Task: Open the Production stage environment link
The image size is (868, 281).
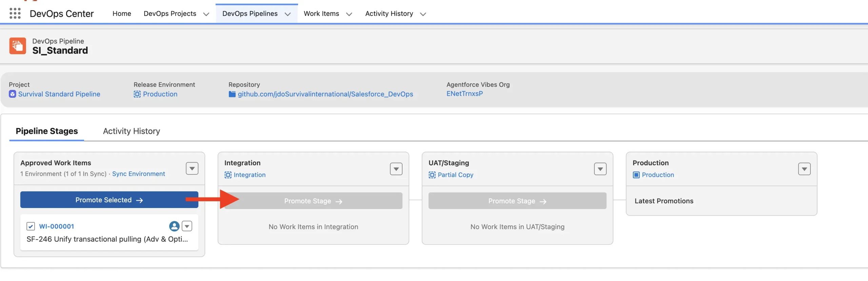Action: [658, 175]
